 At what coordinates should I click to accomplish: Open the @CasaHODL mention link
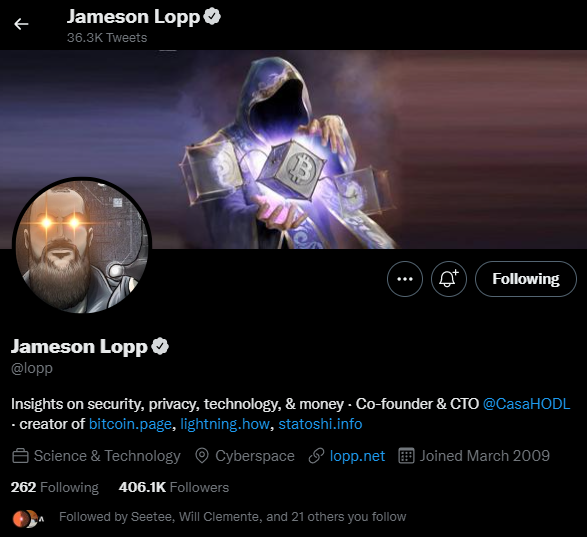526,404
